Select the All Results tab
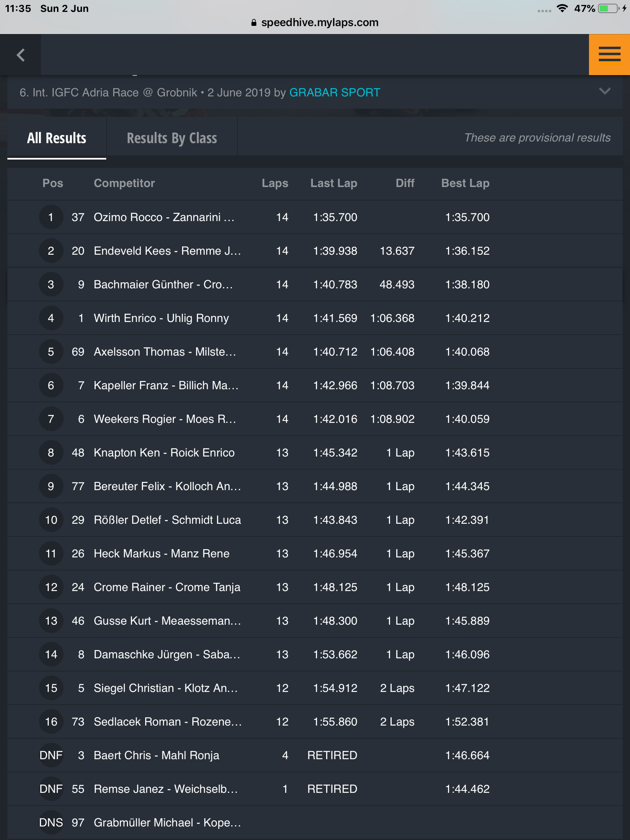This screenshot has width=630, height=840. pos(57,138)
